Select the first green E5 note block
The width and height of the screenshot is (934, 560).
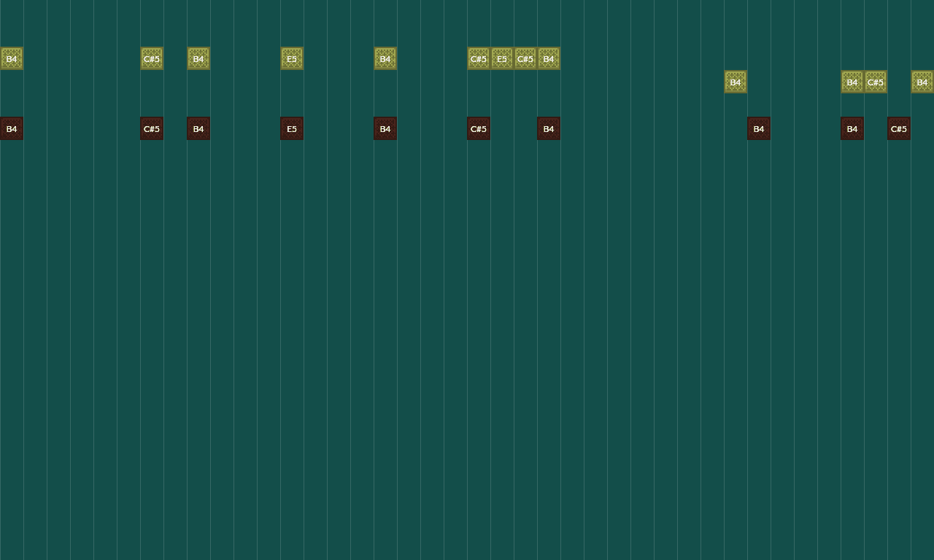[x=291, y=58]
